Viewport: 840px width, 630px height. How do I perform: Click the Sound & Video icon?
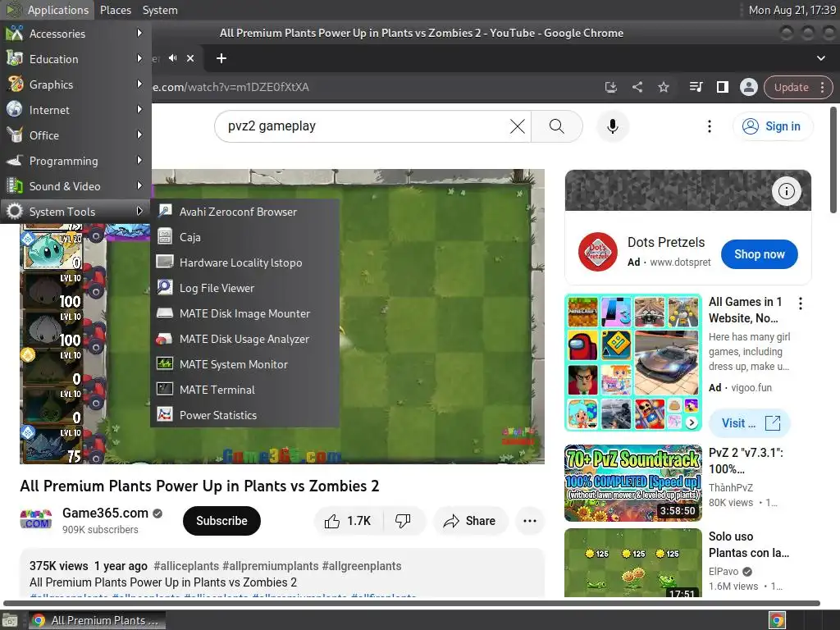point(15,186)
